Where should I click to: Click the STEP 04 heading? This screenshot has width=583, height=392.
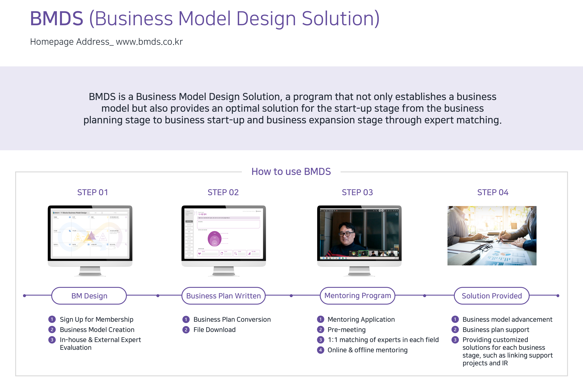tap(493, 192)
